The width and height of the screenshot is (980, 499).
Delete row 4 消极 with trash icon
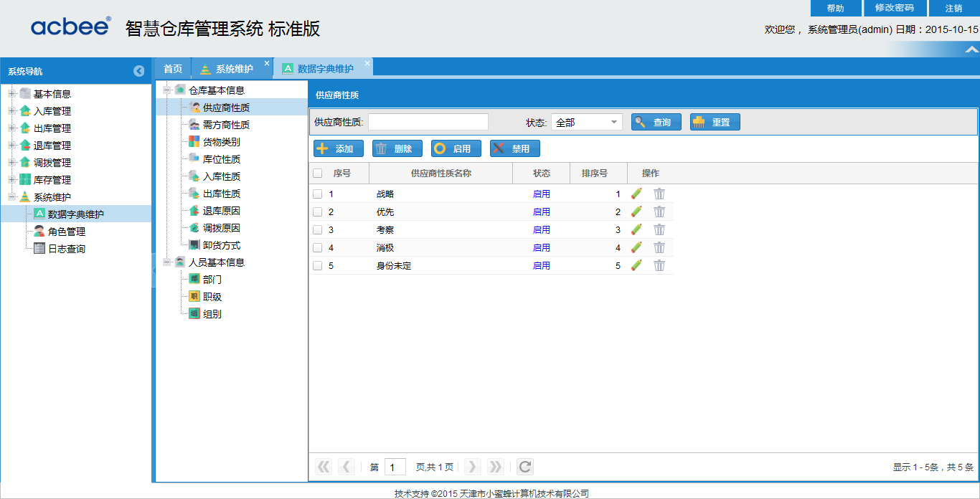(x=659, y=247)
